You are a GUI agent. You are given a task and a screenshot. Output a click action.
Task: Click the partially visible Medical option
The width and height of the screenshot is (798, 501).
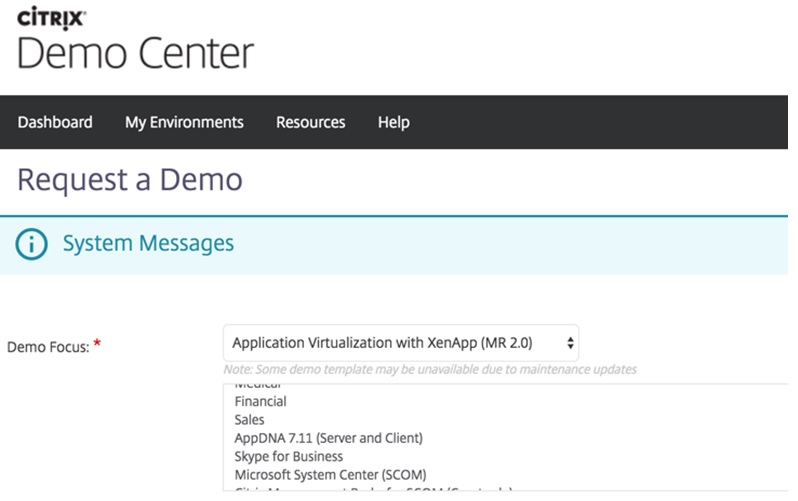[x=258, y=385]
